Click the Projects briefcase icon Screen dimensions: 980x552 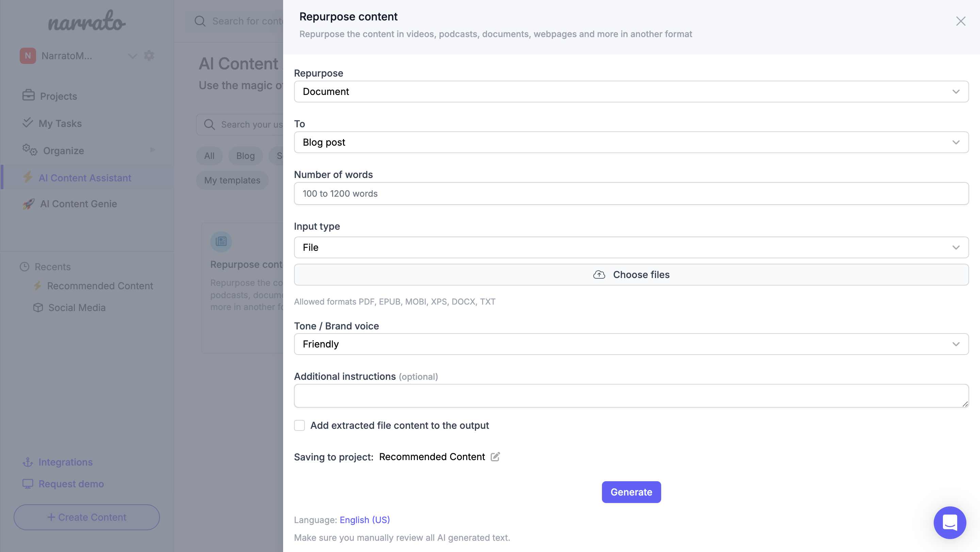point(28,95)
